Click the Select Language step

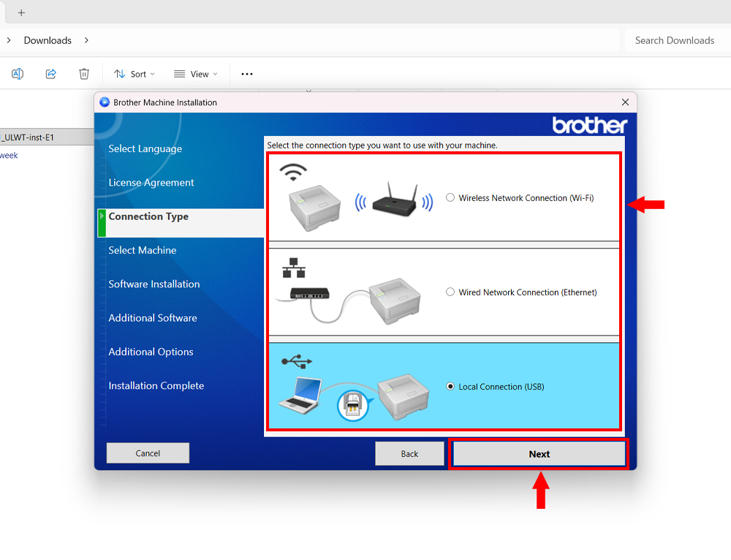(x=145, y=148)
